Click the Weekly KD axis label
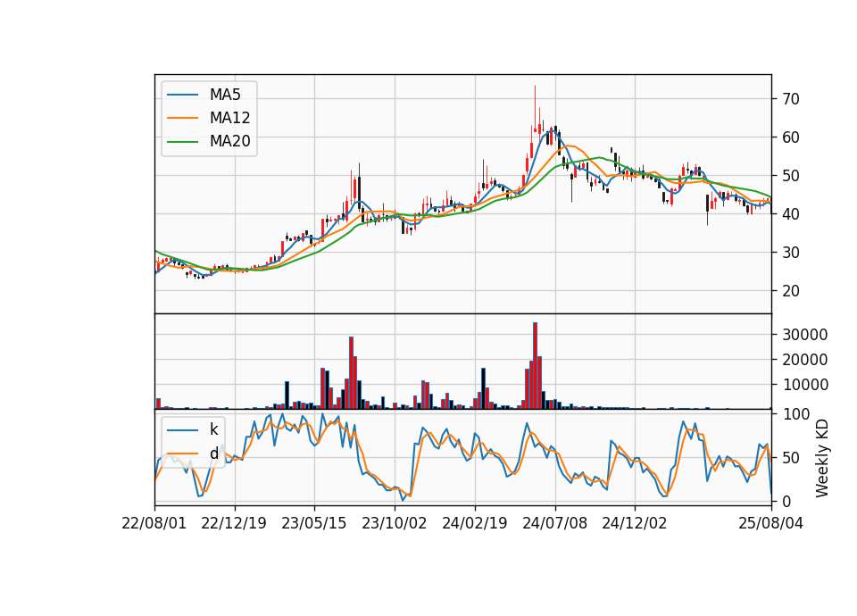Viewport: 857px width, 616px height. pyautogui.click(x=821, y=458)
